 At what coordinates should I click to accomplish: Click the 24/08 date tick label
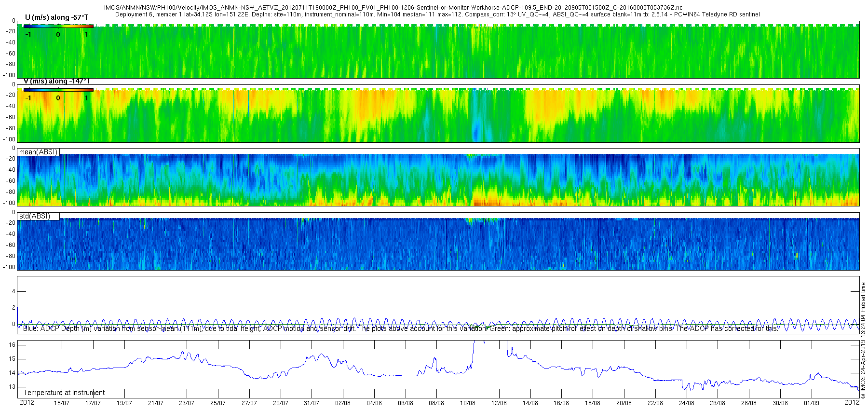pos(687,403)
